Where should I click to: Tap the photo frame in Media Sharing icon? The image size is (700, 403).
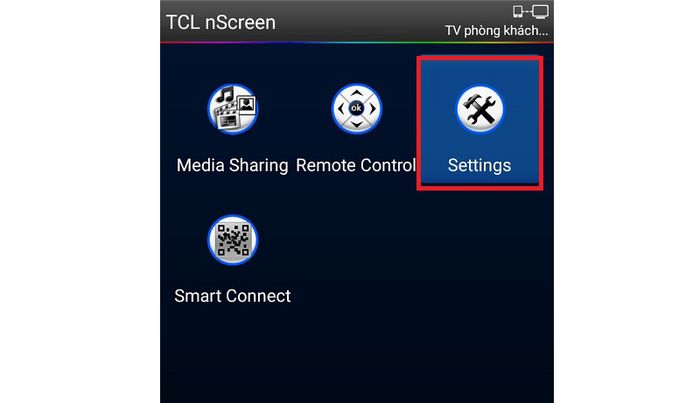246,105
